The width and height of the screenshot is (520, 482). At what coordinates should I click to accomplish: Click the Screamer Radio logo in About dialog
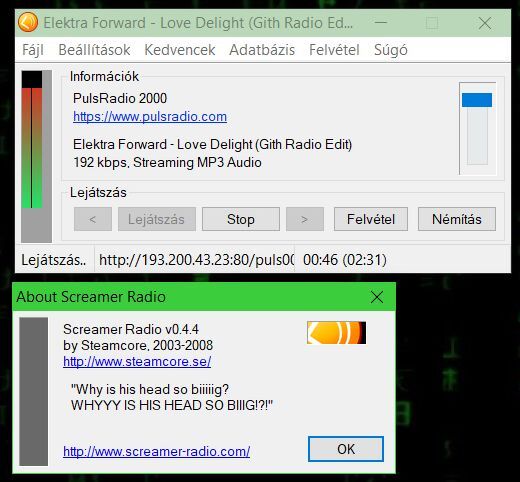[336, 333]
